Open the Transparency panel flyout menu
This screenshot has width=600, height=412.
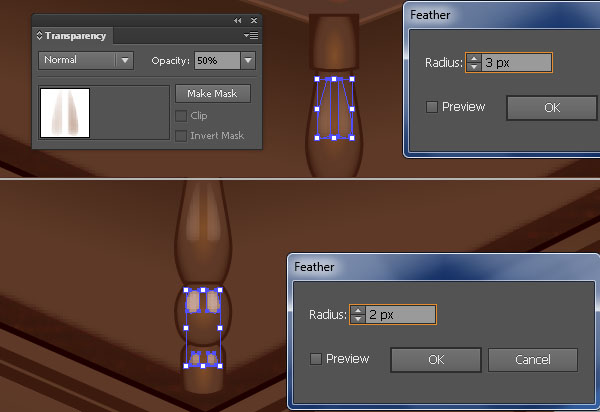[251, 36]
